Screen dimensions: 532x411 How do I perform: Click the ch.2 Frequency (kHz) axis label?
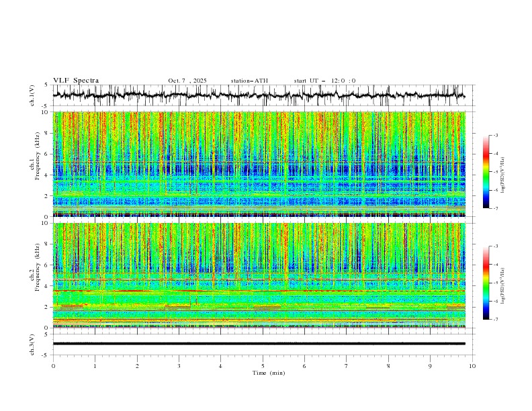click(x=35, y=267)
